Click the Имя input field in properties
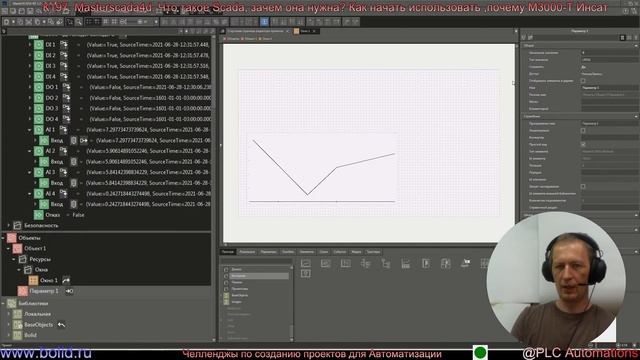This screenshot has height=360, width=640. click(x=609, y=88)
